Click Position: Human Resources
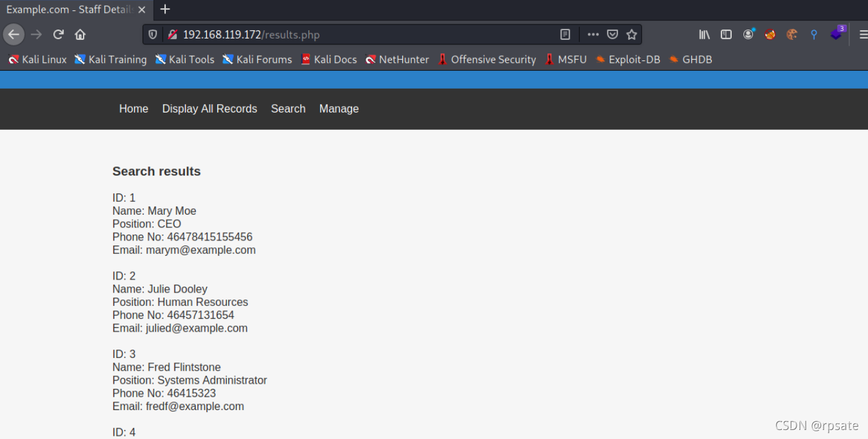 tap(180, 302)
